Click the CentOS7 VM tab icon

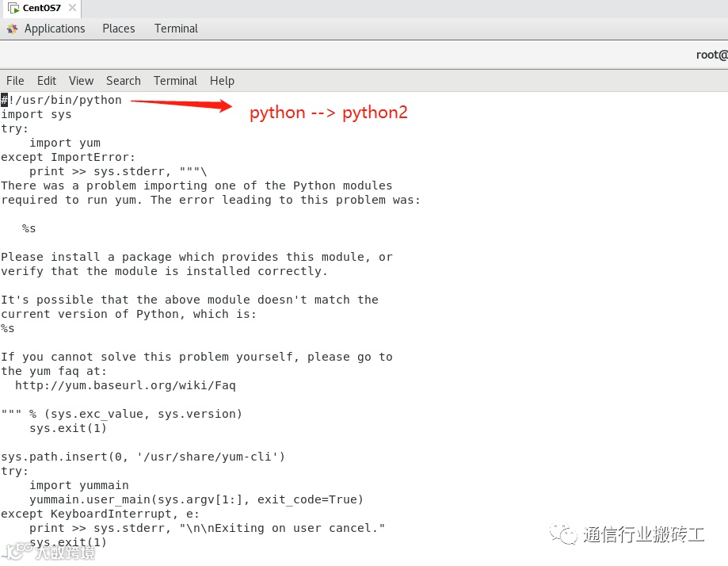coord(14,8)
